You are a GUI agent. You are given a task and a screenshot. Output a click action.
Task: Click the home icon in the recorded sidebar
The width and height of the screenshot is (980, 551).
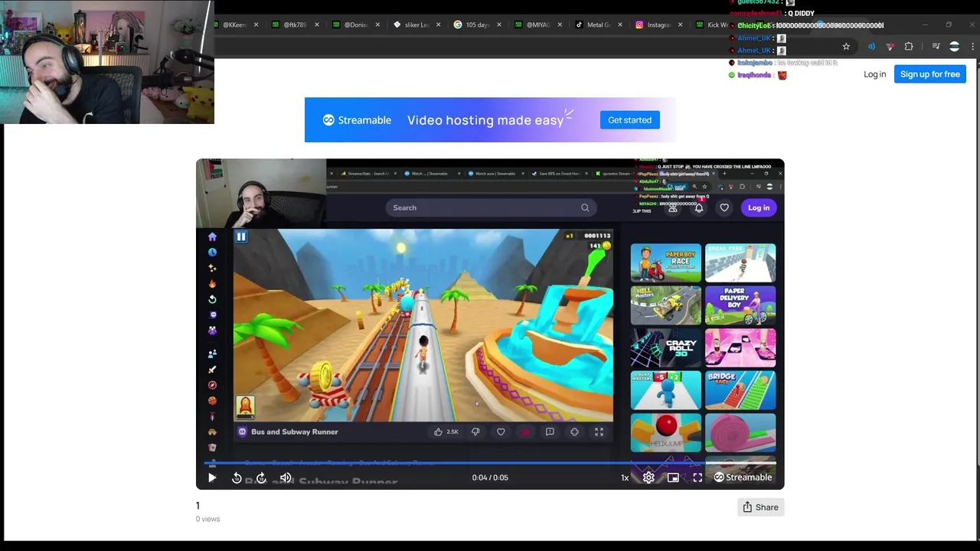pyautogui.click(x=212, y=237)
